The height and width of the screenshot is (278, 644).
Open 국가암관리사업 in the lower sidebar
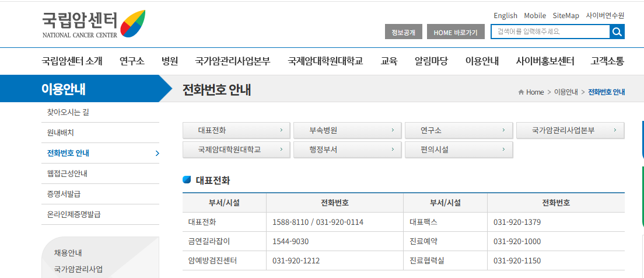pos(78,270)
